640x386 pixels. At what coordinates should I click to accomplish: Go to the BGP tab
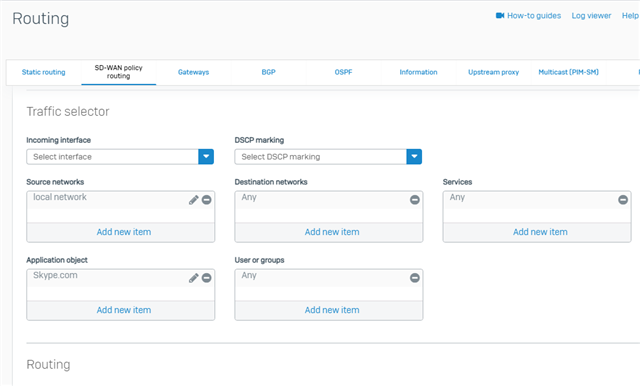[269, 72]
